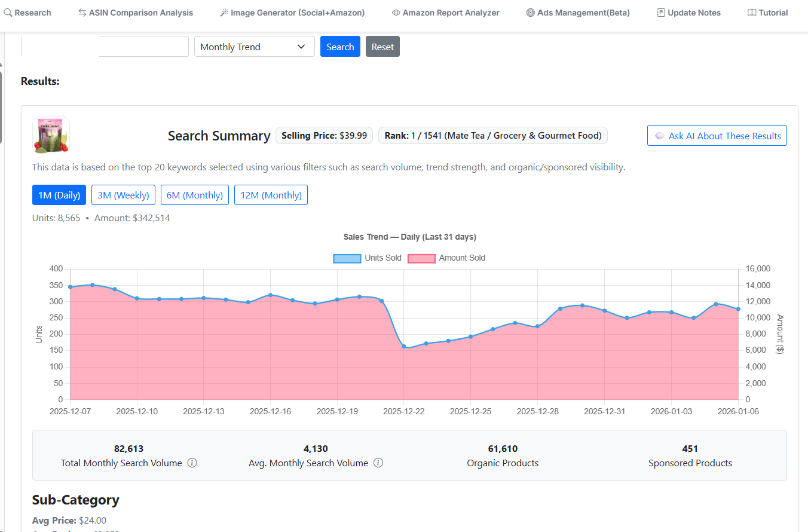Viewport: 808px width, 532px height.
Task: Select the 1M (Daily) range
Action: click(59, 195)
